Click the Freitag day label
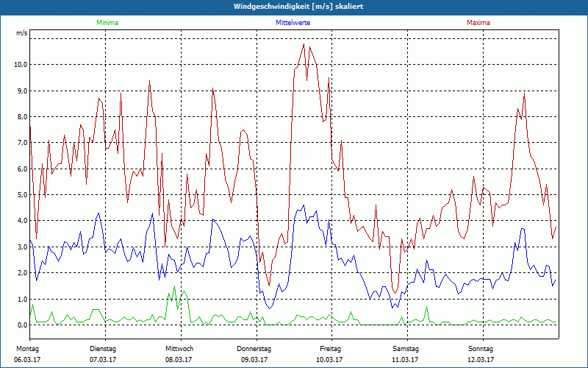588x368 pixels. pos(330,349)
